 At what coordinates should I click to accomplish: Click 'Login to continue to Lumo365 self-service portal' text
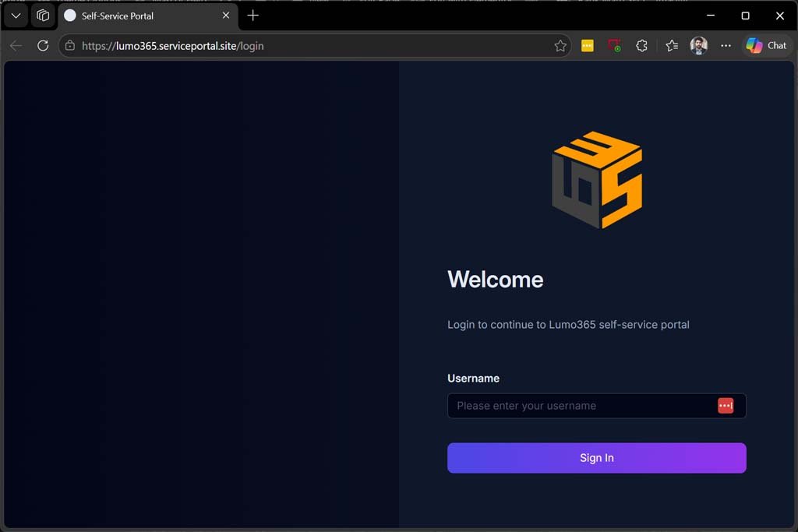[x=568, y=325]
